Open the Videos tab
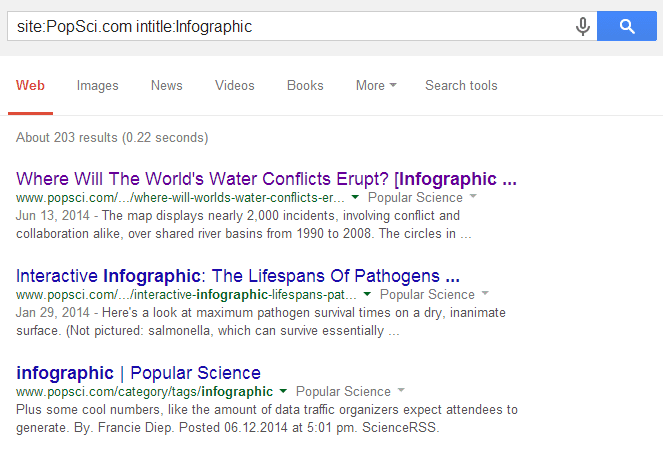The image size is (663, 453). (x=235, y=85)
